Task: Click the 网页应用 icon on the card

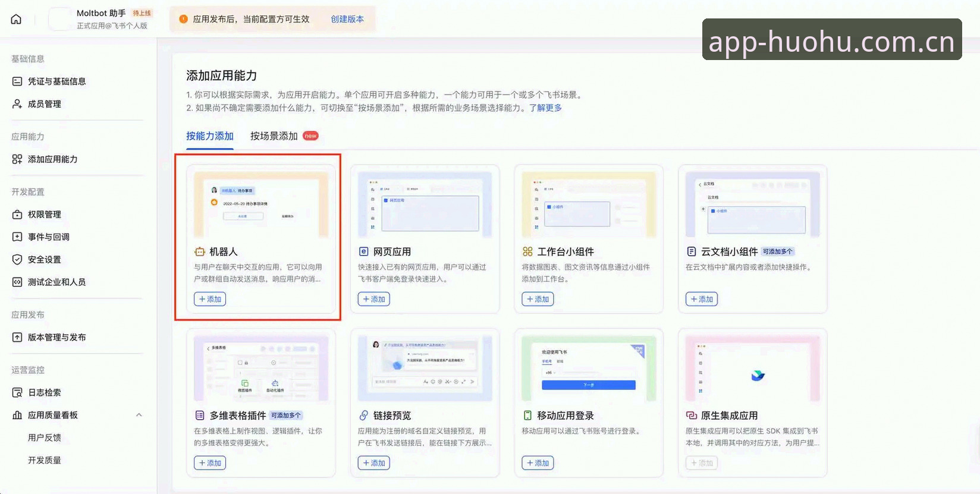Action: click(x=363, y=252)
